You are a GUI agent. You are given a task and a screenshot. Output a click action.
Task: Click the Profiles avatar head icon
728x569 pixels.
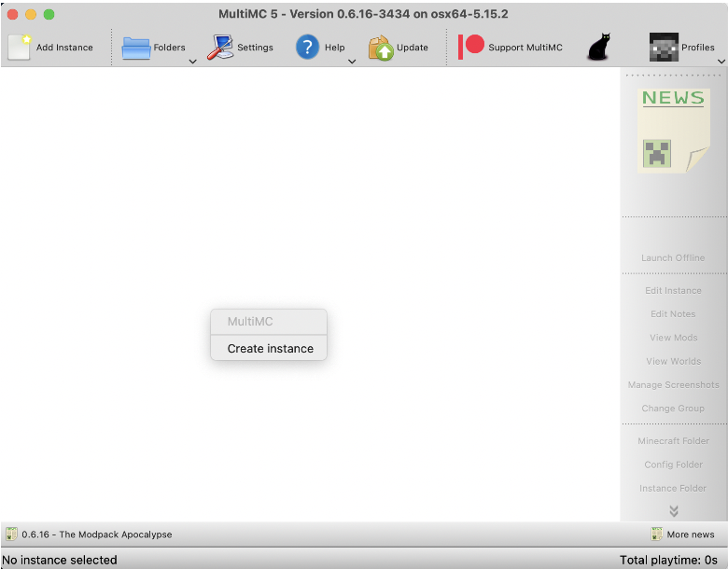[664, 48]
